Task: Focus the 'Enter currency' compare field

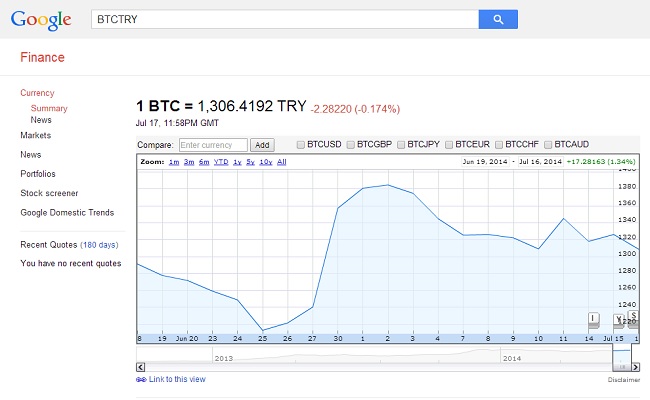Action: (x=213, y=145)
